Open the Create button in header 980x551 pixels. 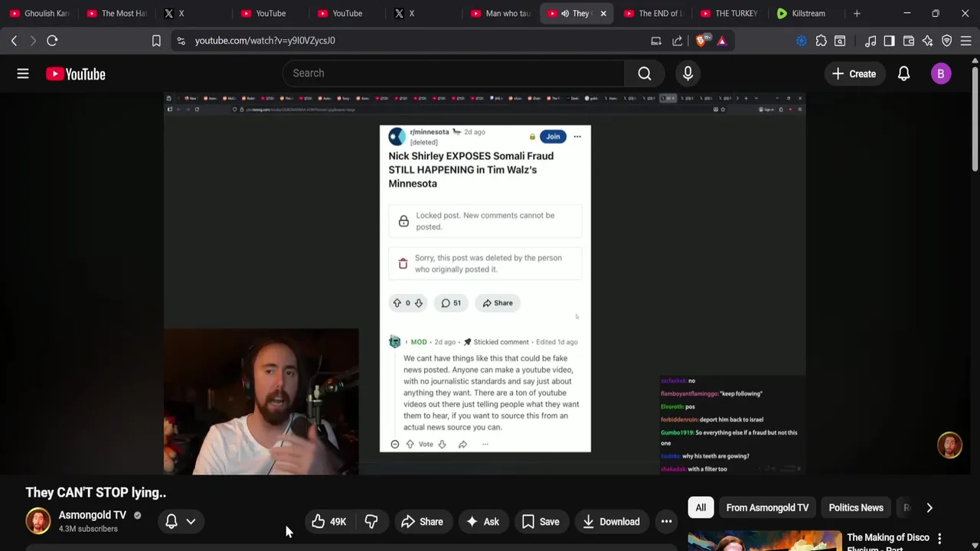(x=854, y=73)
